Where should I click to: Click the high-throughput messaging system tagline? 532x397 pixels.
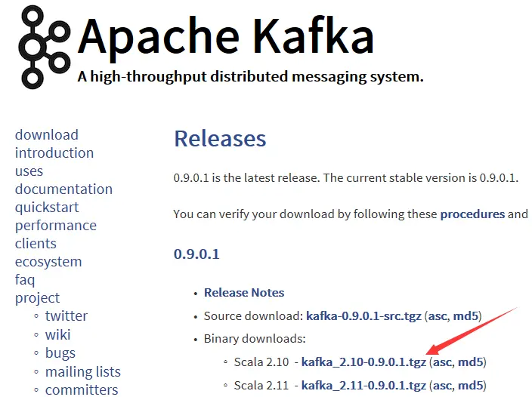click(250, 76)
